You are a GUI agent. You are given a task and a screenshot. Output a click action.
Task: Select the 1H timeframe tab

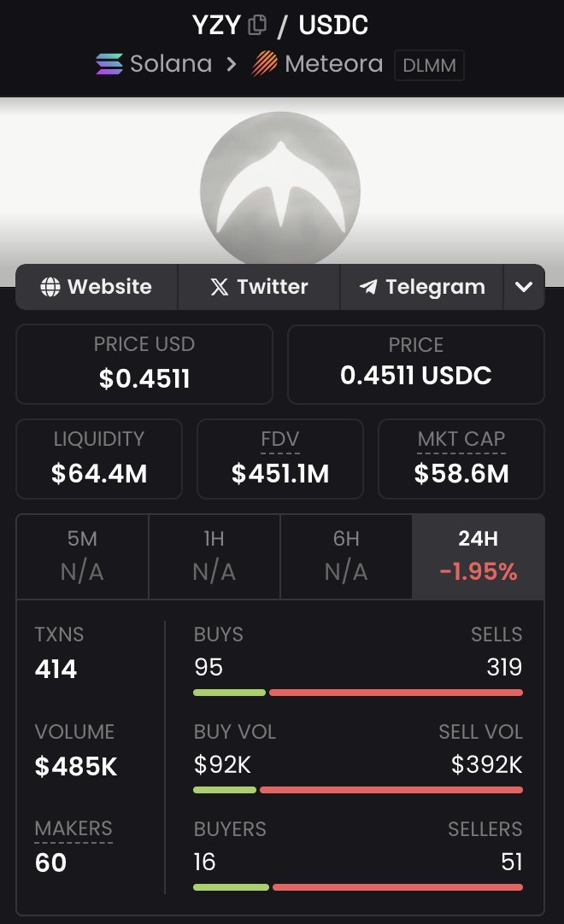pyautogui.click(x=214, y=556)
